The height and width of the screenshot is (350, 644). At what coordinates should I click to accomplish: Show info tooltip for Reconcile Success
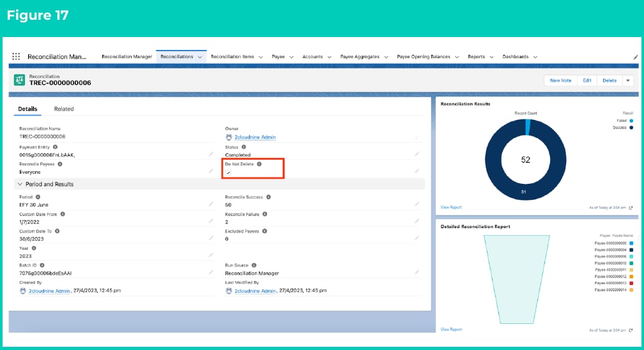(268, 197)
